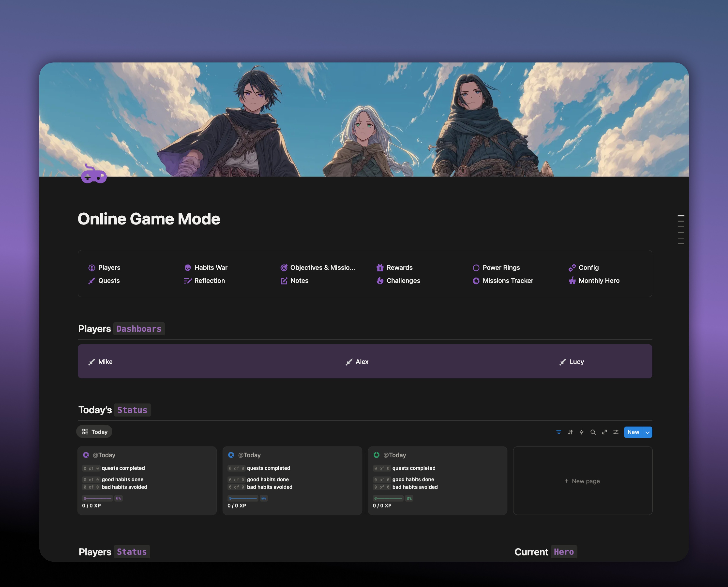Select the Today view tab
The image size is (728, 587).
94,432
